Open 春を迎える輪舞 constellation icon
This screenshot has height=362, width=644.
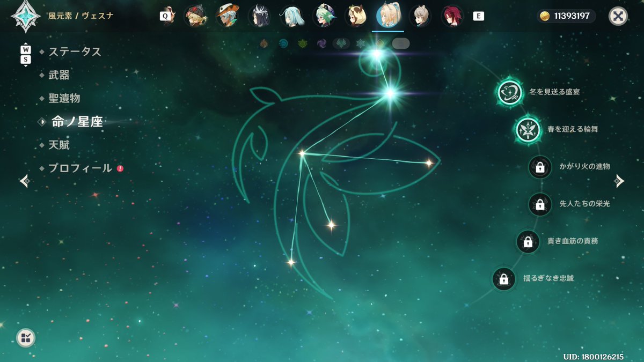click(528, 130)
